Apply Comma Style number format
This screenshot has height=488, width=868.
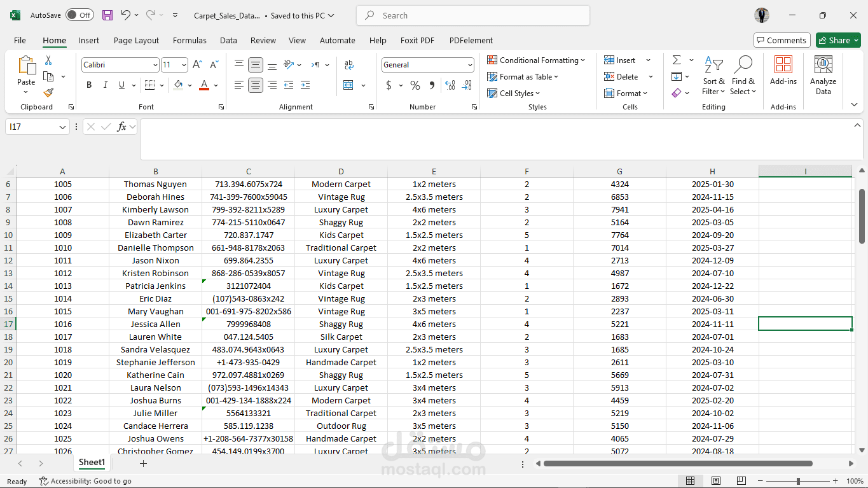pyautogui.click(x=432, y=85)
